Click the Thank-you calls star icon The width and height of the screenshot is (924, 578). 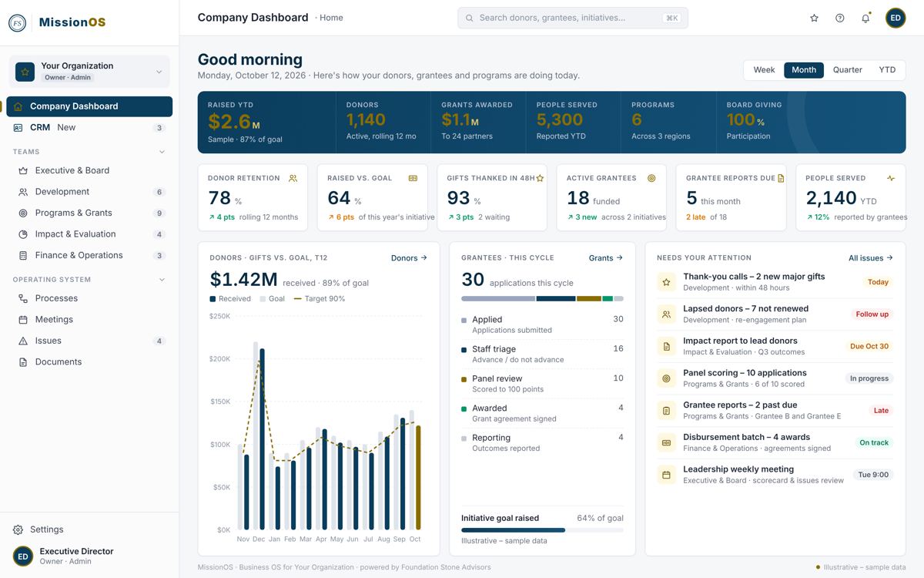coord(666,282)
